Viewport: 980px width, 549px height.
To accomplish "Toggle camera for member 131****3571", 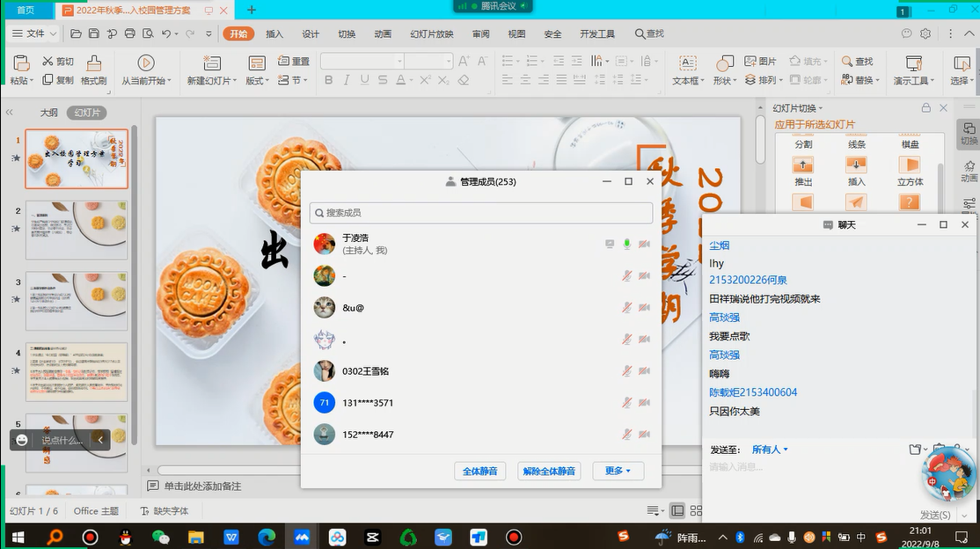I will click(644, 403).
